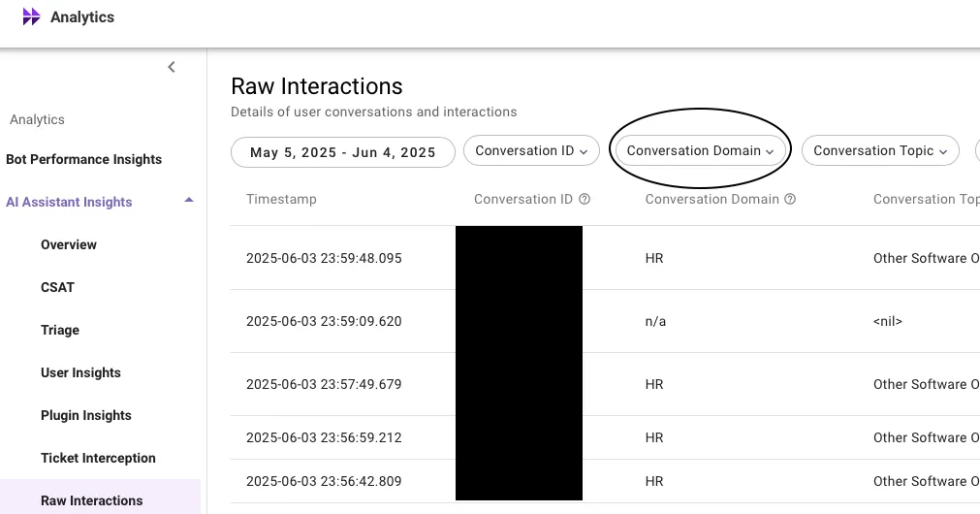The height and width of the screenshot is (514, 980).
Task: Open the User Insights page
Action: click(x=80, y=372)
